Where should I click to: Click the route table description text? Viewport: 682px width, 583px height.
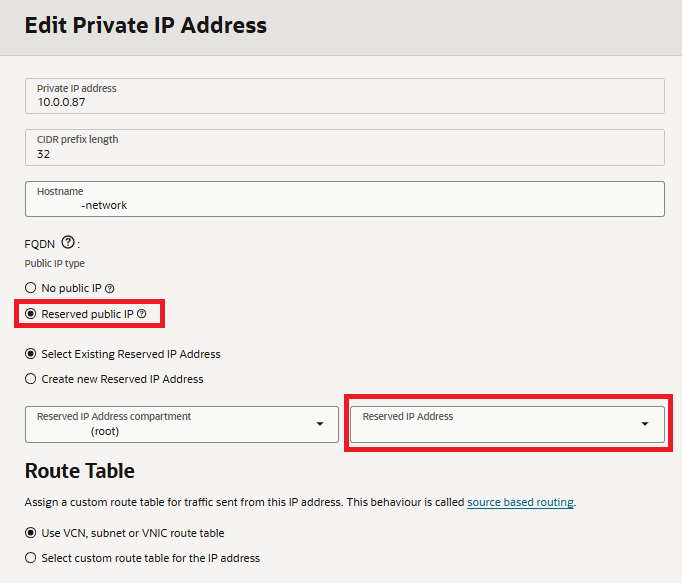(240, 502)
